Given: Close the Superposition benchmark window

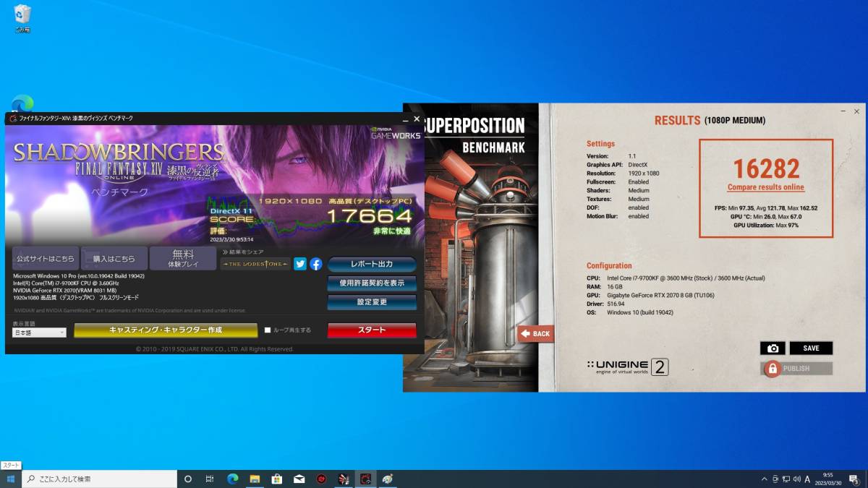Looking at the screenshot, I should 856,111.
